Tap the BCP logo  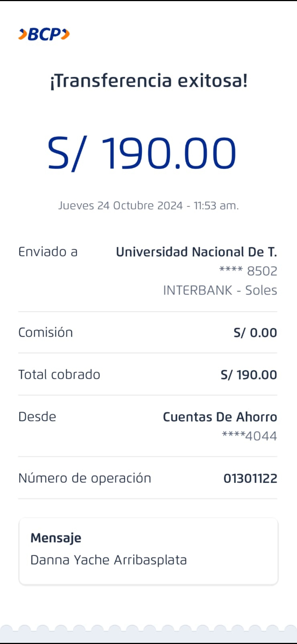[44, 34]
